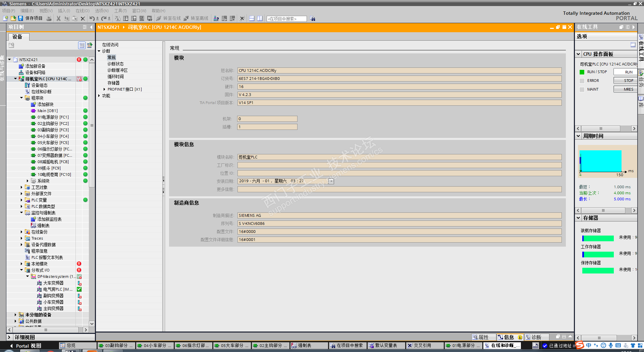The image size is (644, 352).
Task: Click the Accessible devices toolbar icon
Action: (216, 18)
